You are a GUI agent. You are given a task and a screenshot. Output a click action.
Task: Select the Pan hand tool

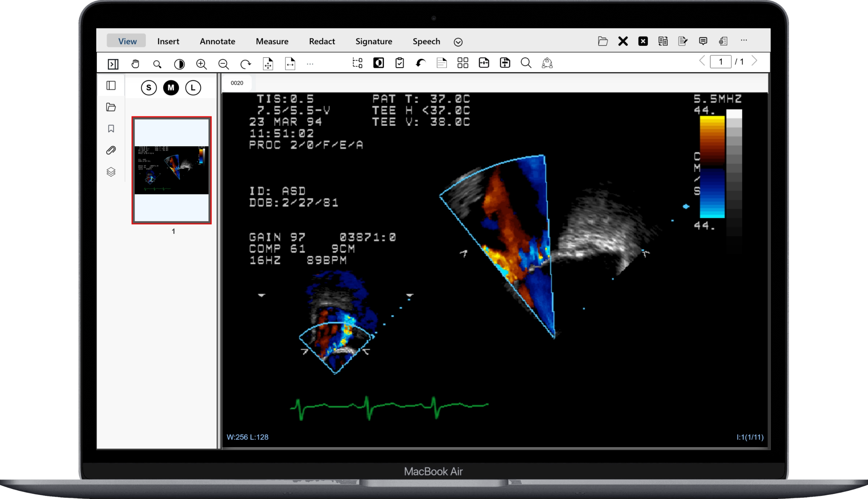(x=135, y=64)
